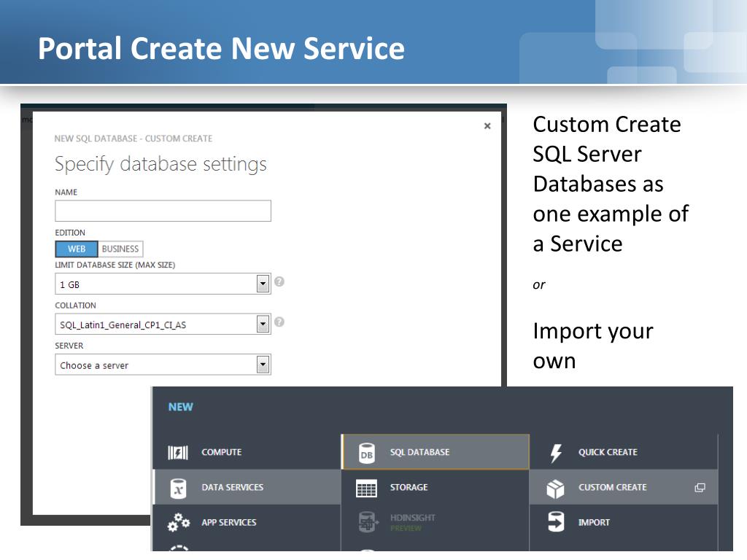747x560 pixels.
Task: Close the New SQL Database dialog
Action: click(x=487, y=125)
